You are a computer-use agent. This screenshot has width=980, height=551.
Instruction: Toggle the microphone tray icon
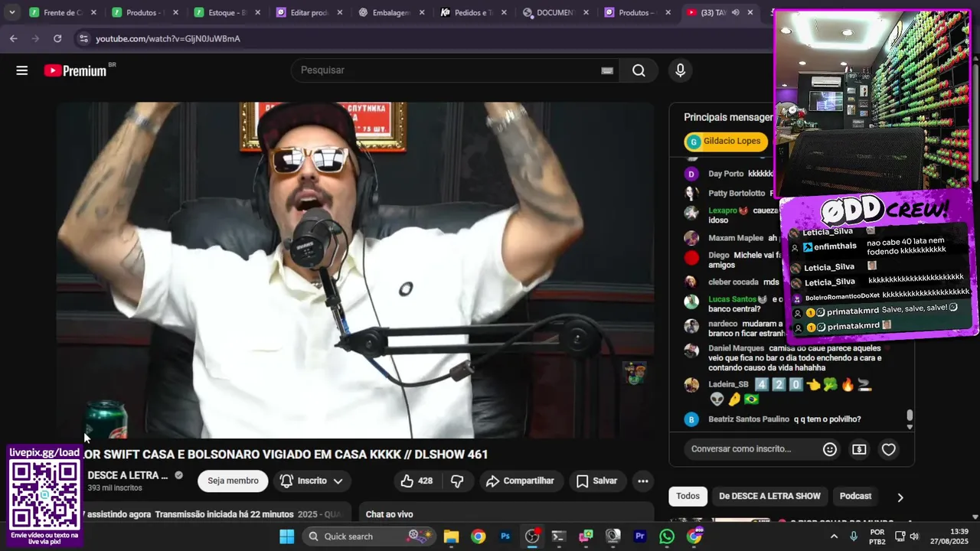[x=854, y=536]
